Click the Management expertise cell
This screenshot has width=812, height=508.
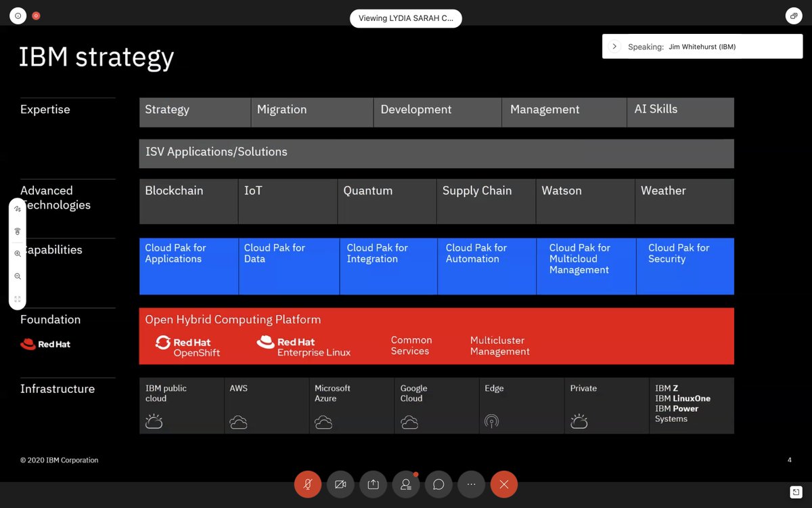click(564, 112)
